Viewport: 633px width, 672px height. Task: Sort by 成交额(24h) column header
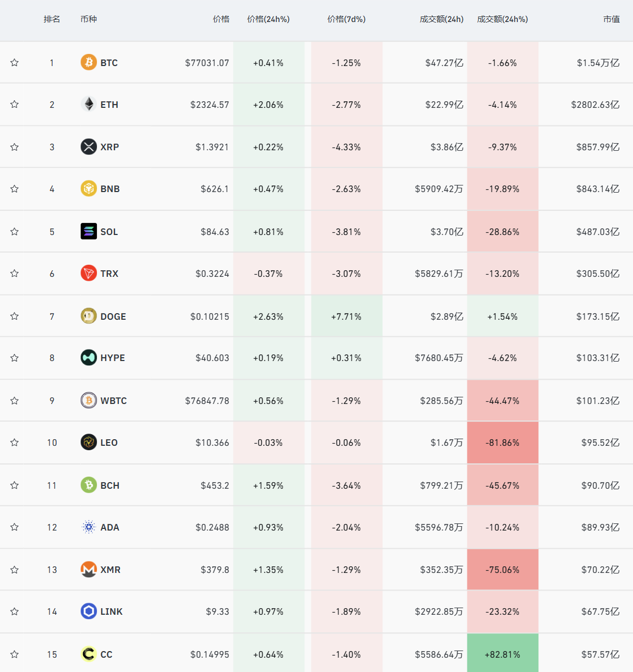coord(441,19)
